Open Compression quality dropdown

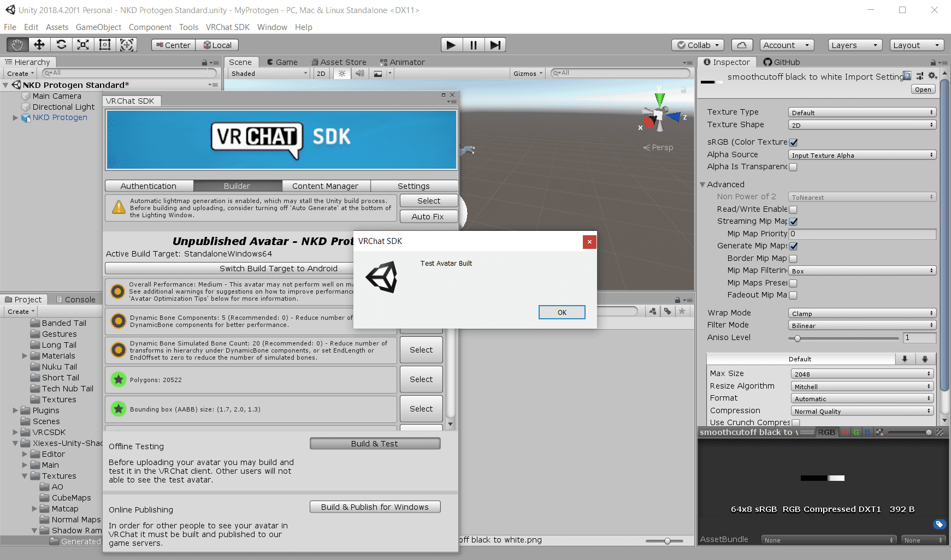point(862,411)
